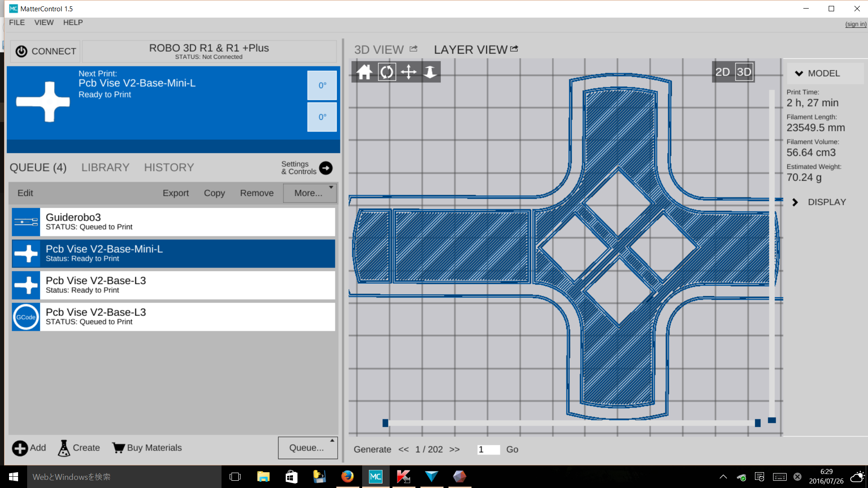Click the vertical layer slider handle

772,420
